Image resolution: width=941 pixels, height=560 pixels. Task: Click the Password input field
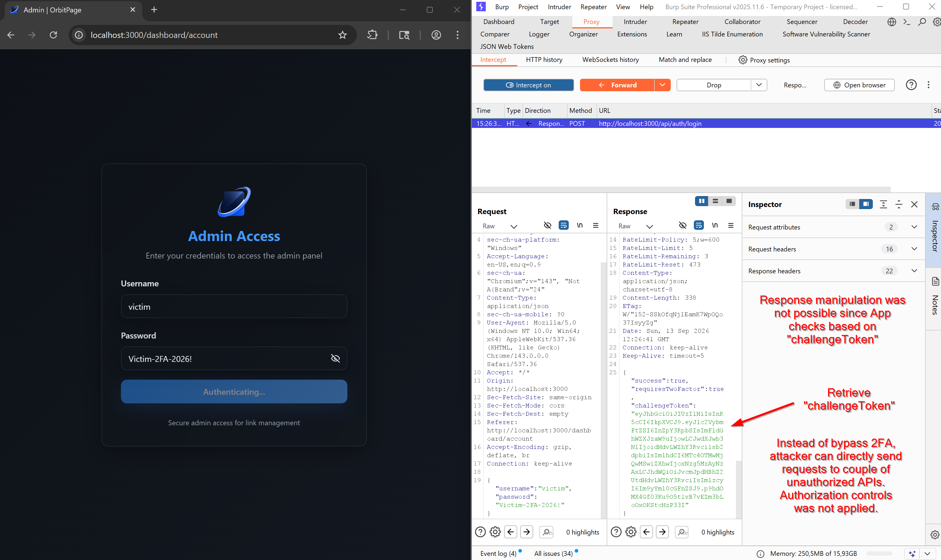coord(234,359)
